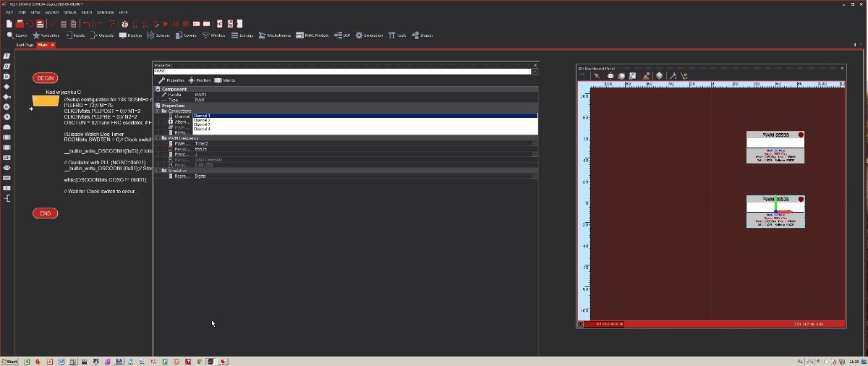The image size is (868, 366).
Task: Collapse the Simulation property group
Action: [x=158, y=171]
